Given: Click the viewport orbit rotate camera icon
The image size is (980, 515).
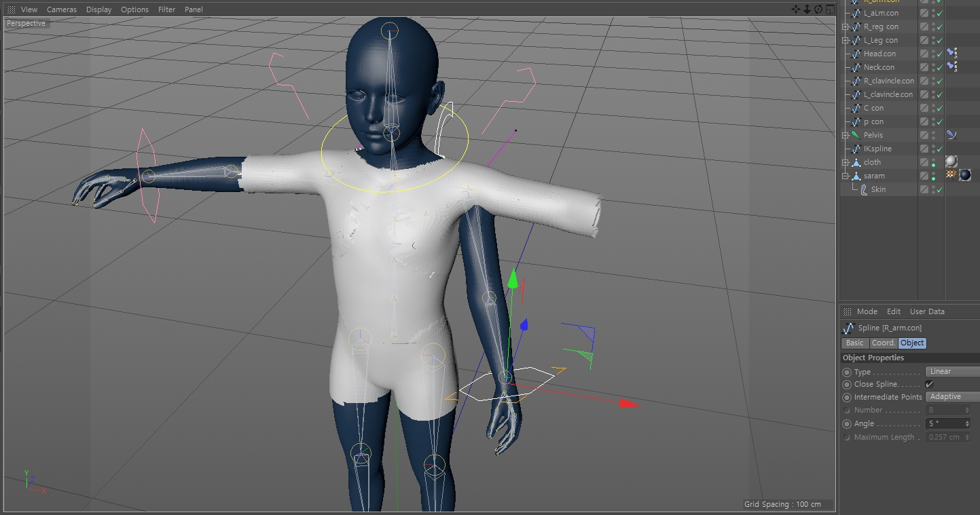Looking at the screenshot, I should click(818, 9).
